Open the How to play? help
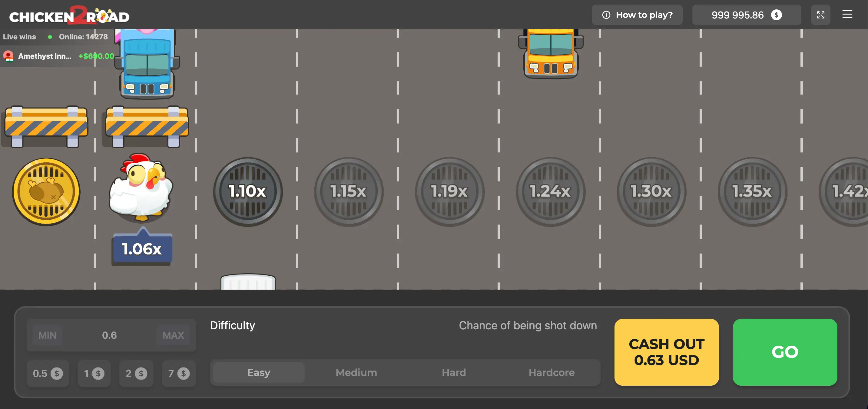The image size is (868, 409). click(x=637, y=15)
